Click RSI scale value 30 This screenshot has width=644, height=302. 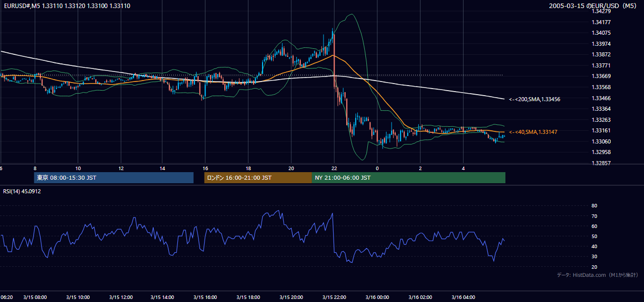(x=595, y=257)
